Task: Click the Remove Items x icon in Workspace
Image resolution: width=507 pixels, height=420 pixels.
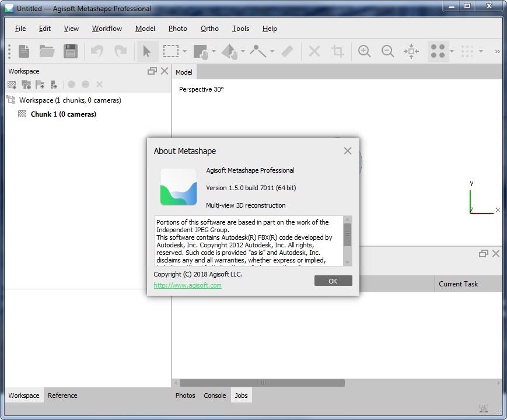Action: tap(99, 85)
